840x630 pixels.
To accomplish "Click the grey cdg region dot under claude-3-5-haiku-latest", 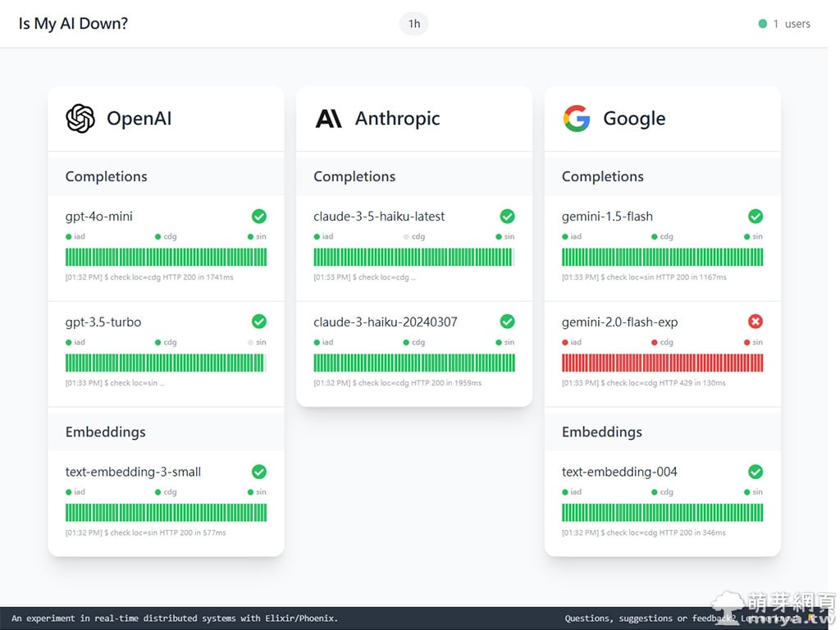I will pyautogui.click(x=405, y=237).
